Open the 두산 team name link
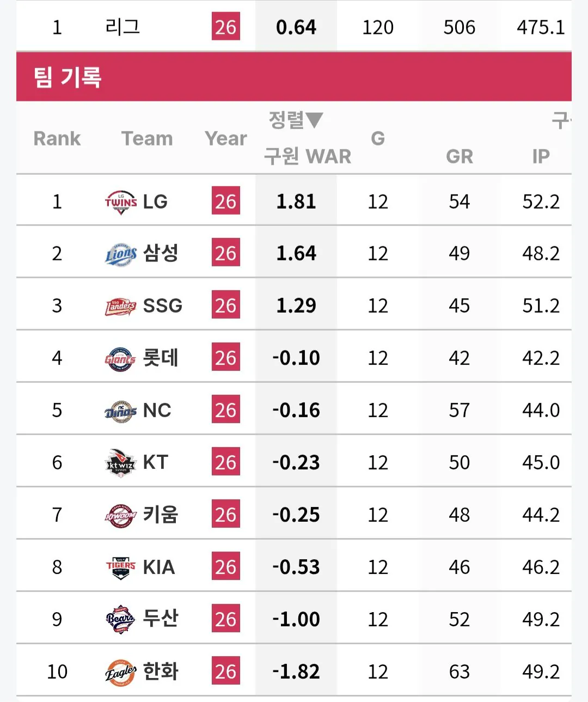 pyautogui.click(x=161, y=619)
